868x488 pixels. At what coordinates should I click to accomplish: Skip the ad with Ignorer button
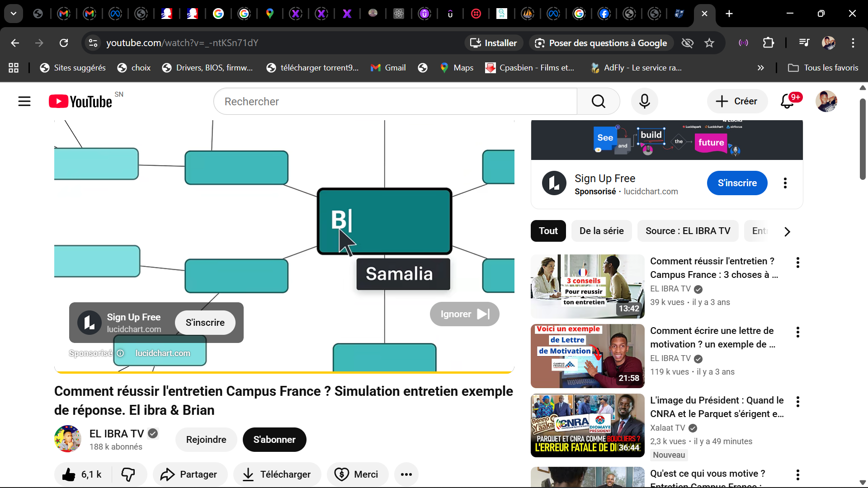[x=464, y=314]
